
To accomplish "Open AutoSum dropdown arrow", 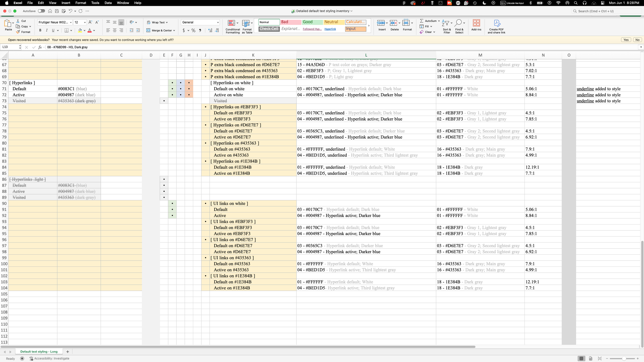I will (x=439, y=21).
